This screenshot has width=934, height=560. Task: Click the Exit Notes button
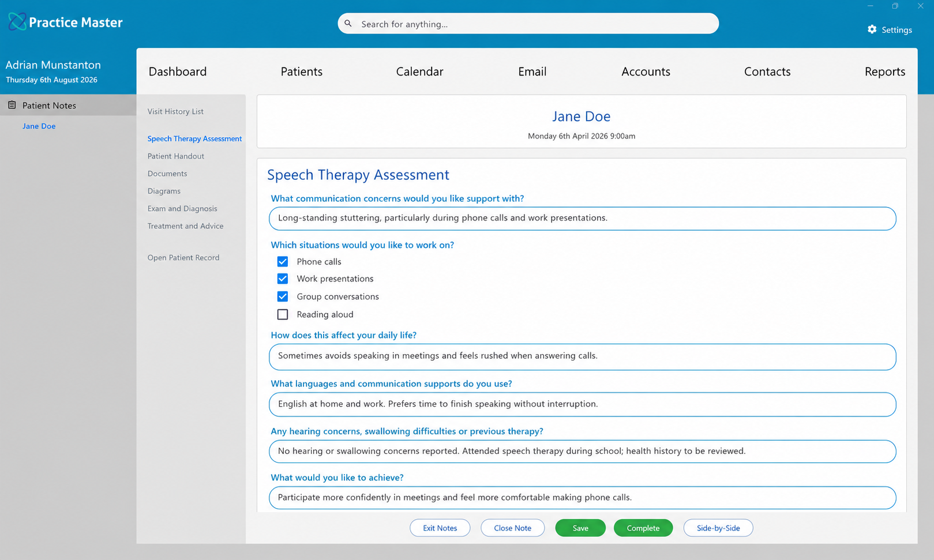(440, 528)
